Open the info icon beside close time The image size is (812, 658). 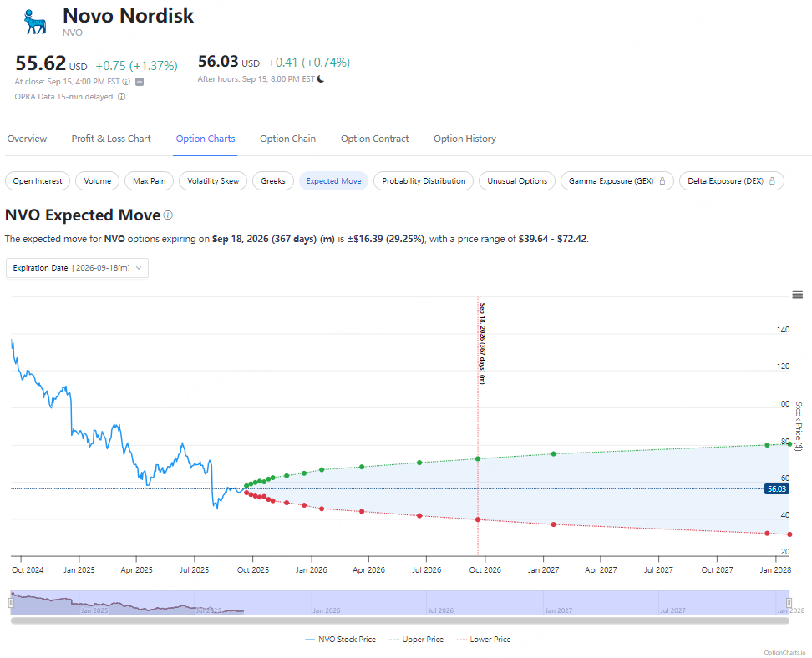(126, 81)
